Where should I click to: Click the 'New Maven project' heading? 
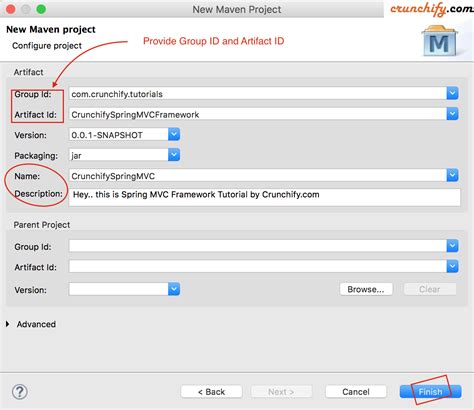pyautogui.click(x=51, y=29)
